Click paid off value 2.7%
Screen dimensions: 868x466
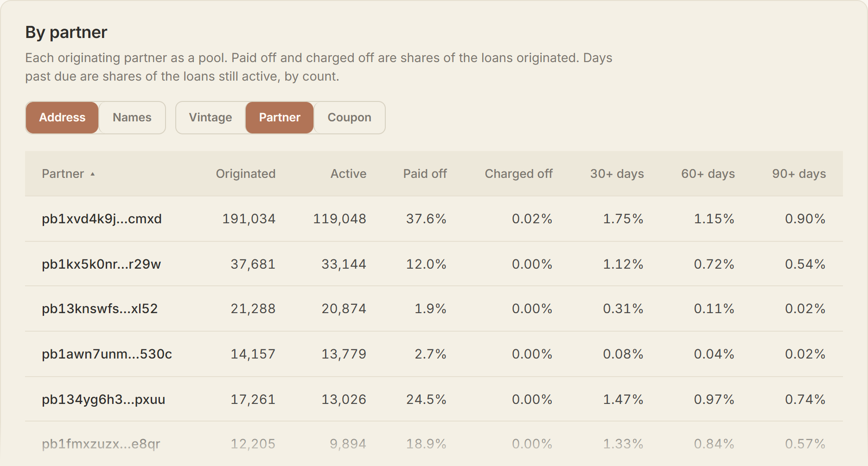tap(430, 354)
